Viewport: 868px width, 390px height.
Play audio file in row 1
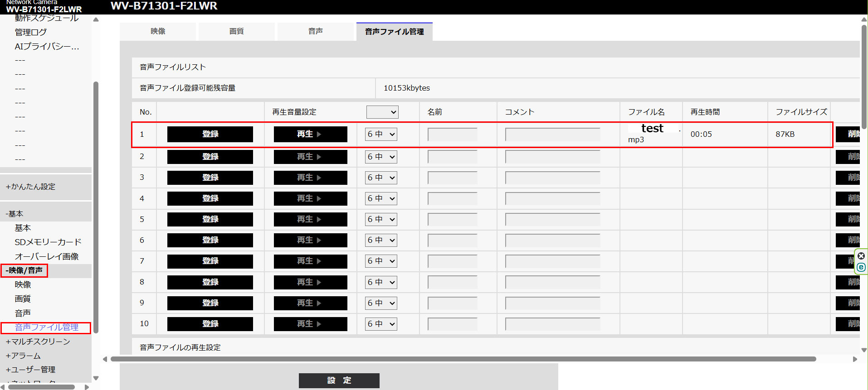tap(310, 134)
